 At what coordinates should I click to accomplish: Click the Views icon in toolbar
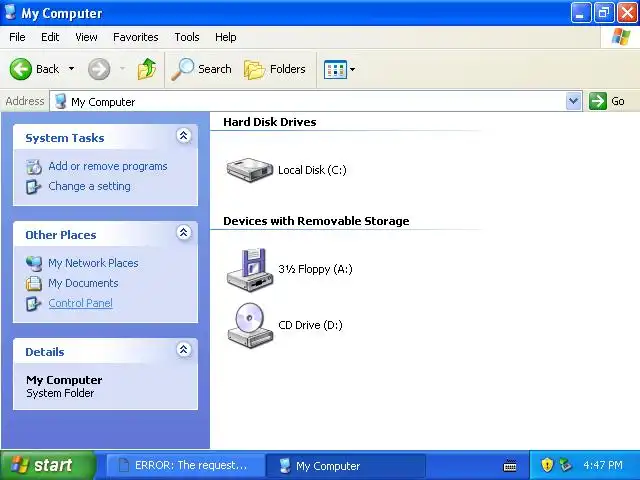[335, 69]
